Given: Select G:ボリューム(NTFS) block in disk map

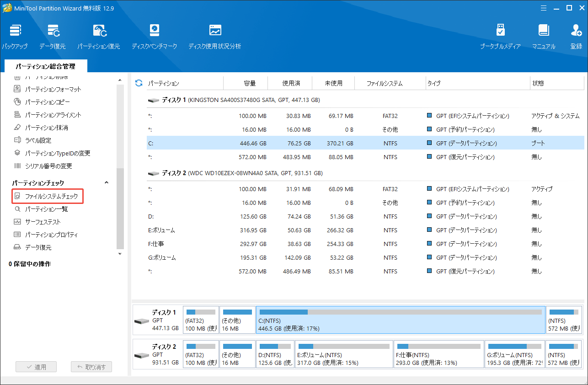Looking at the screenshot, I should pos(515,354).
